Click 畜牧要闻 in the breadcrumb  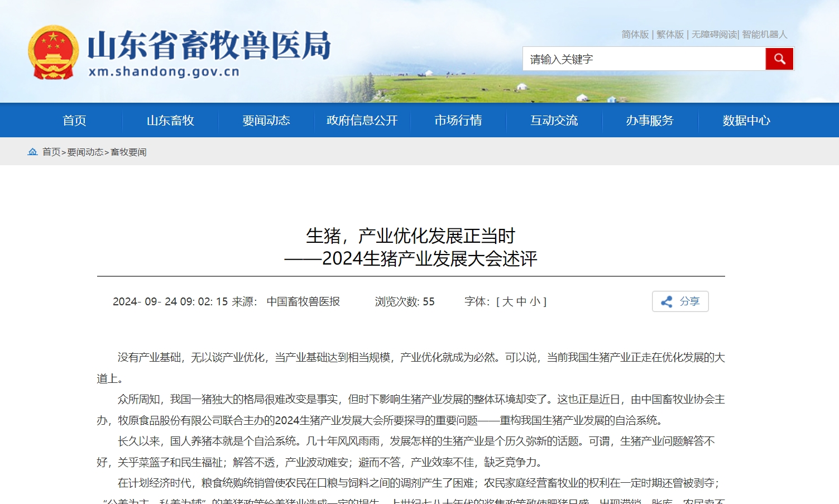click(128, 152)
